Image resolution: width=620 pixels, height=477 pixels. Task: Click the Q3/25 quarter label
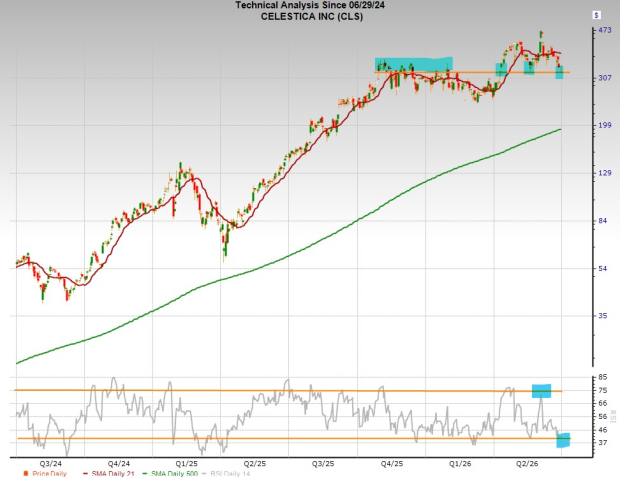[323, 464]
